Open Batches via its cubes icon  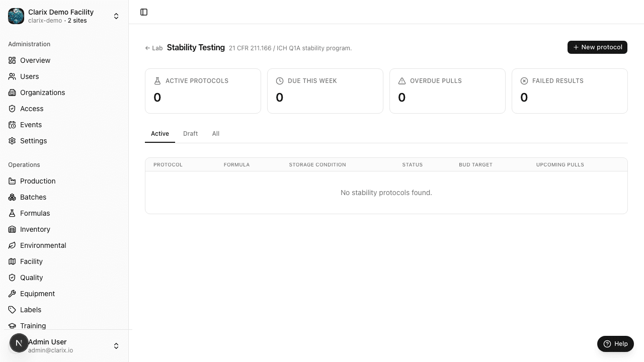click(x=12, y=197)
